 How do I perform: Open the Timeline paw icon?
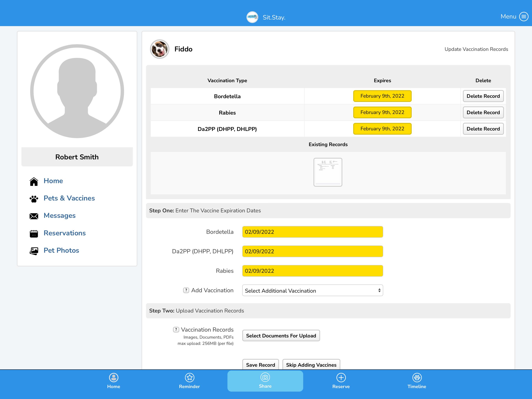(x=417, y=377)
